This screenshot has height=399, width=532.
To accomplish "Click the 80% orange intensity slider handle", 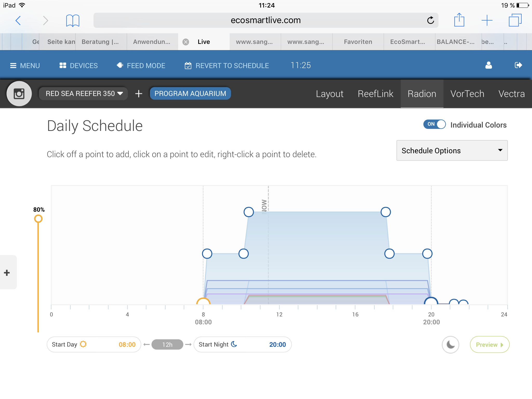I will 38,219.
